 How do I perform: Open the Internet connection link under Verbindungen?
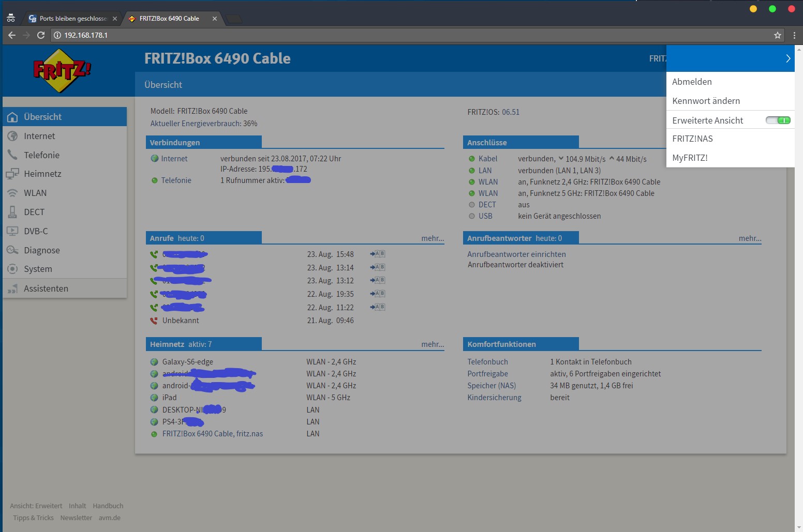pos(174,159)
